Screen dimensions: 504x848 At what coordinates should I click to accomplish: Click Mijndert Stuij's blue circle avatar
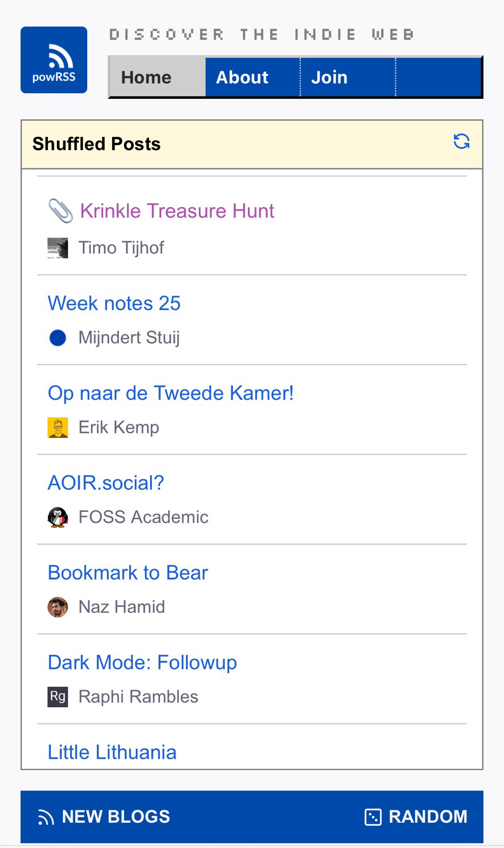58,338
